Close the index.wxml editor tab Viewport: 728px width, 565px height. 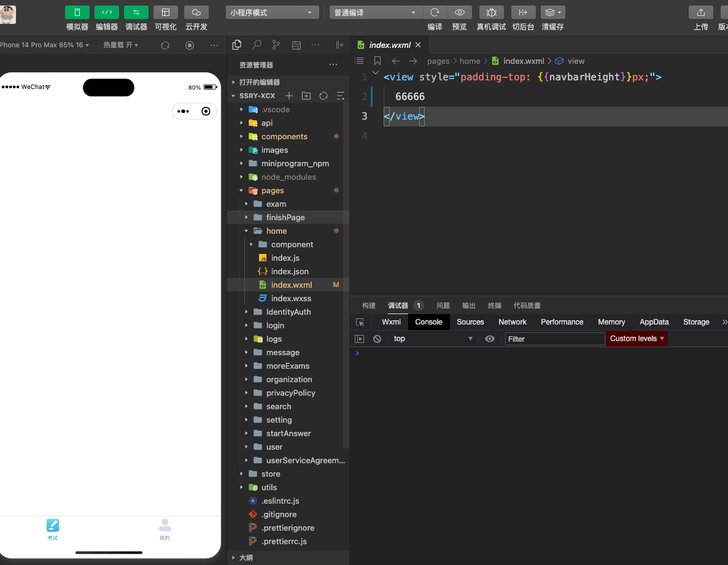tap(418, 45)
